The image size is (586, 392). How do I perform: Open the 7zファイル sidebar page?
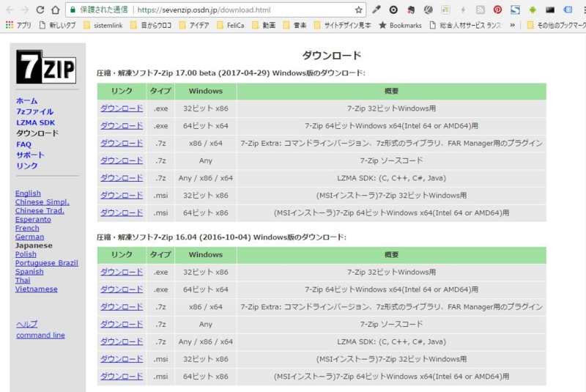point(34,111)
